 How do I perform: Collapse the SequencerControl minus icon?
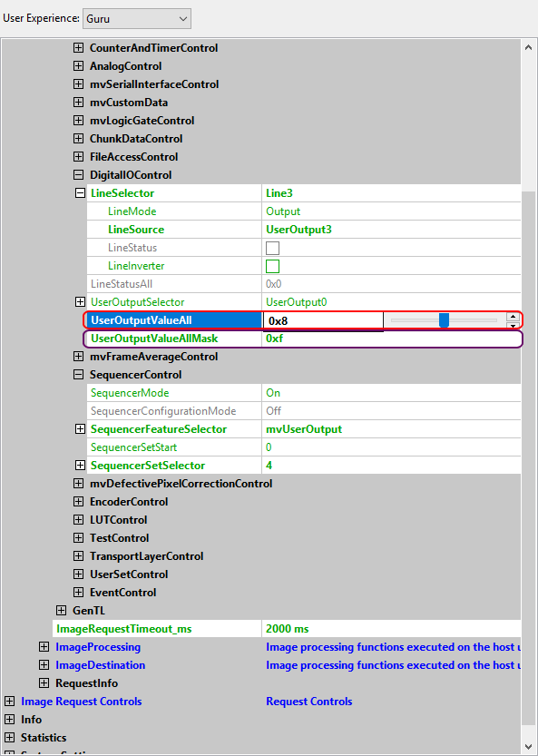pos(78,375)
